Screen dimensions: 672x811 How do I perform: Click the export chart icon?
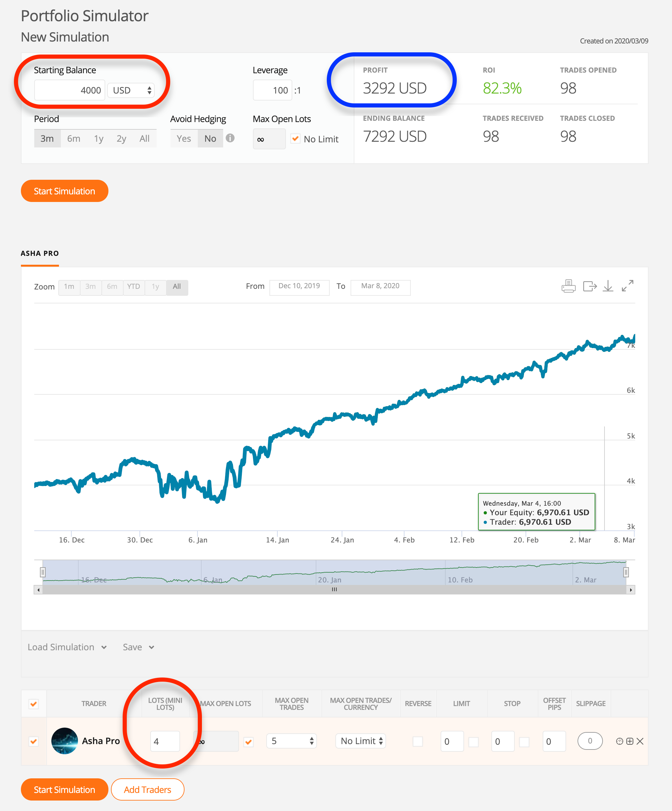(590, 286)
